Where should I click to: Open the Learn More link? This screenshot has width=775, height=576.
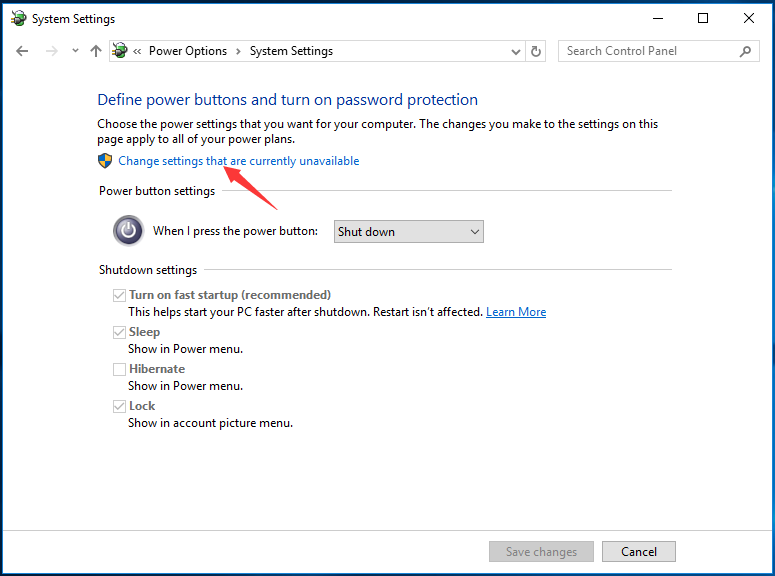click(x=516, y=312)
